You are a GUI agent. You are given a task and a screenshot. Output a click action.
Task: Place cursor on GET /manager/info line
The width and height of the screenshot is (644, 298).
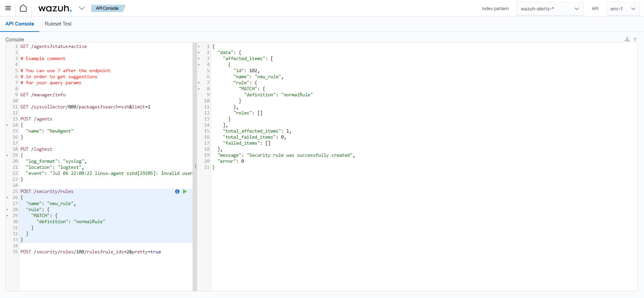coord(43,95)
